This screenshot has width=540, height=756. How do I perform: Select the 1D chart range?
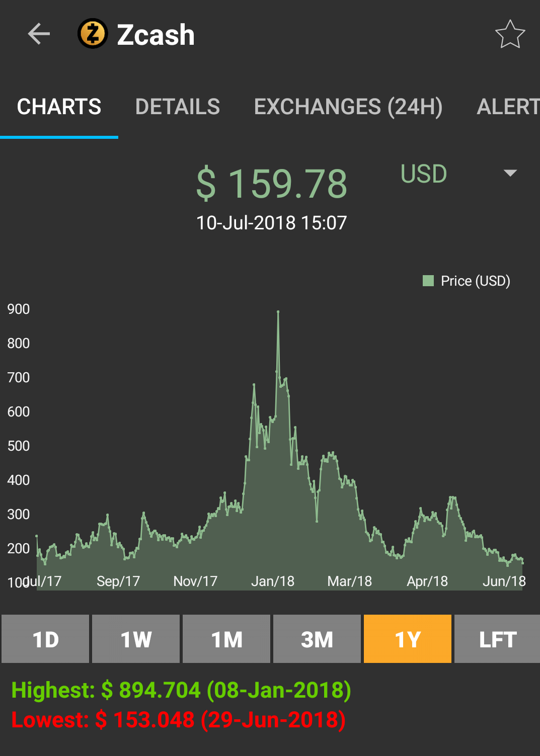(x=45, y=639)
